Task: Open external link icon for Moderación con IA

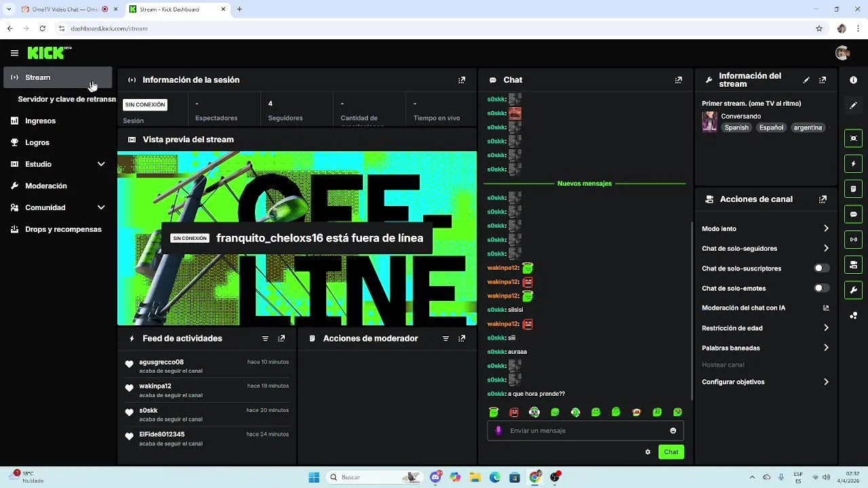Action: 826,308
